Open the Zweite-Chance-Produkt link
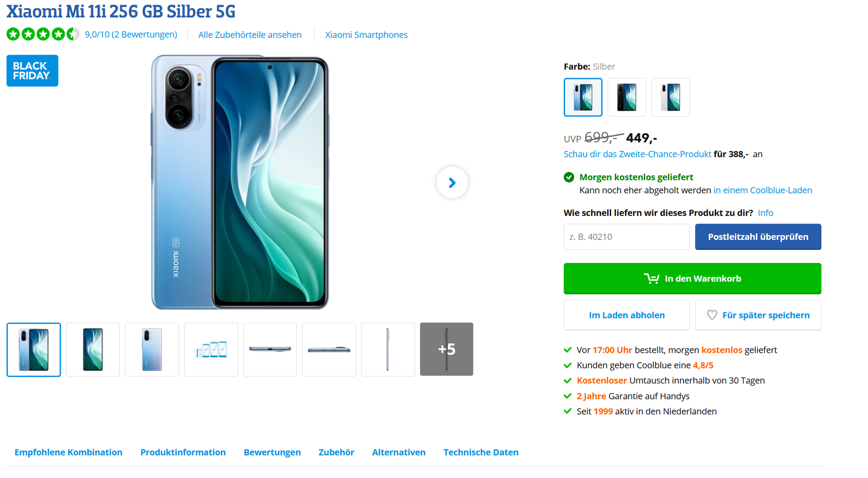This screenshot has width=868, height=478. point(637,154)
